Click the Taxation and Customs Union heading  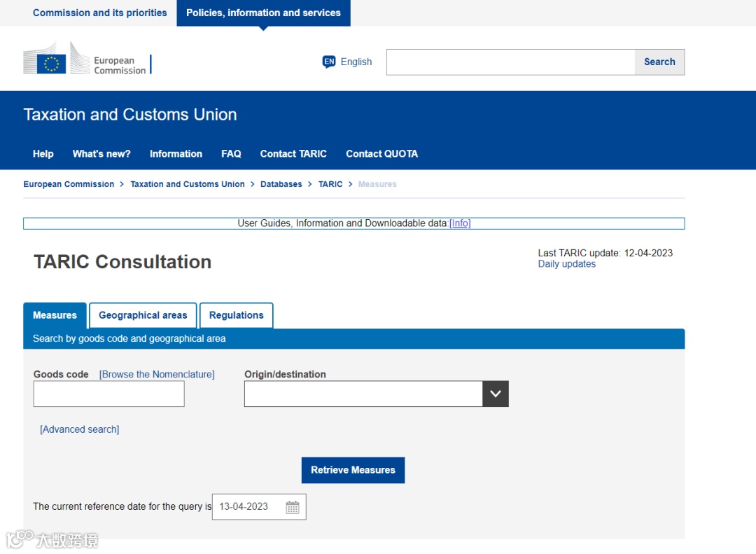[x=130, y=115]
